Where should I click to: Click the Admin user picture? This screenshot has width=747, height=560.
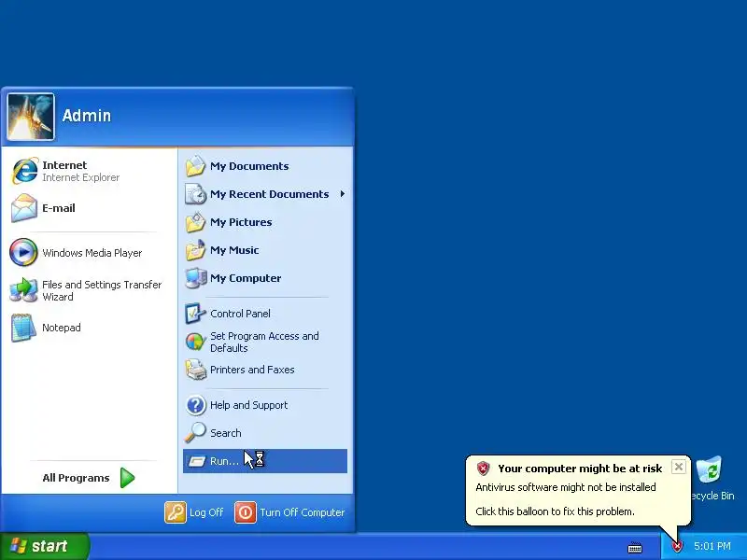coord(31,116)
